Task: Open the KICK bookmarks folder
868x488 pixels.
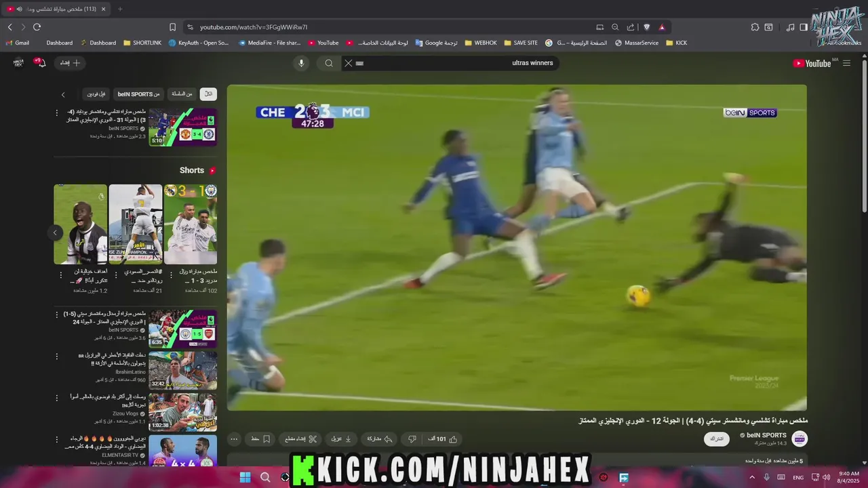Action: click(677, 43)
